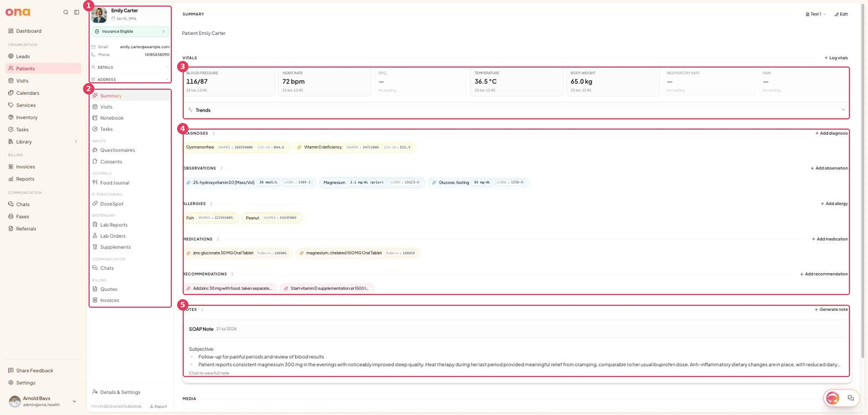Click the search magnifier icon in sidebar

pyautogui.click(x=66, y=12)
